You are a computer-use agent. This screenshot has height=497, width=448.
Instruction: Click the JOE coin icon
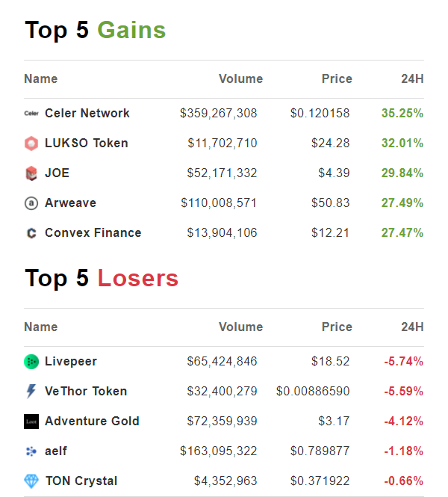pos(31,173)
